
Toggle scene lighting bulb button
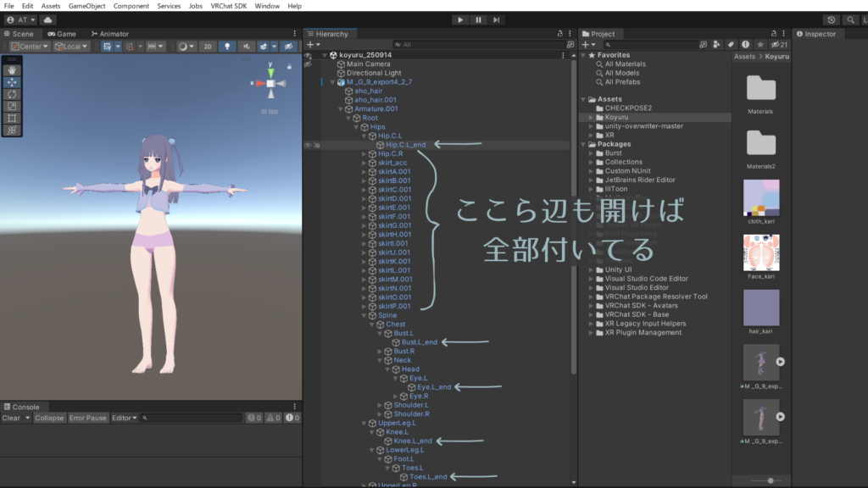coord(228,47)
